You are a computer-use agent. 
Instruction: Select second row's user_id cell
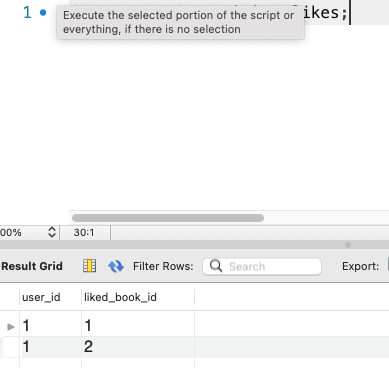click(50, 347)
